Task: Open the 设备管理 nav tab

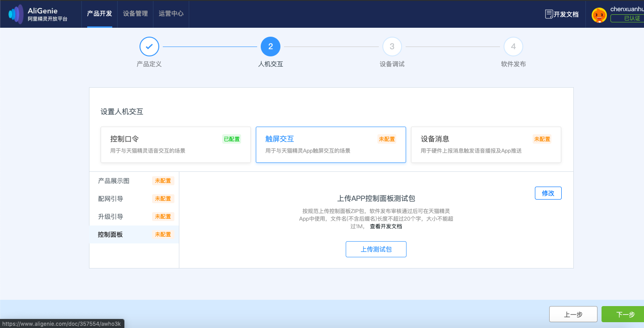Action: tap(136, 13)
